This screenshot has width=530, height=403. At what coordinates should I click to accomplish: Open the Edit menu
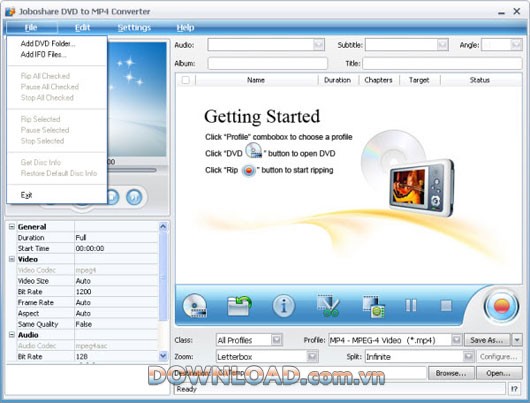(82, 27)
